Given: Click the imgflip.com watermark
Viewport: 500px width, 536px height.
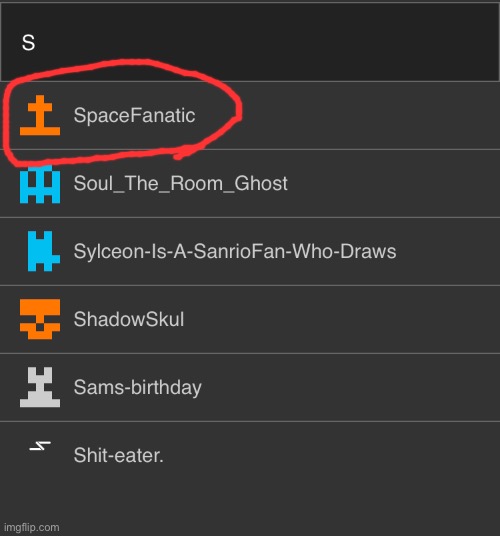Looking at the screenshot, I should [31, 527].
